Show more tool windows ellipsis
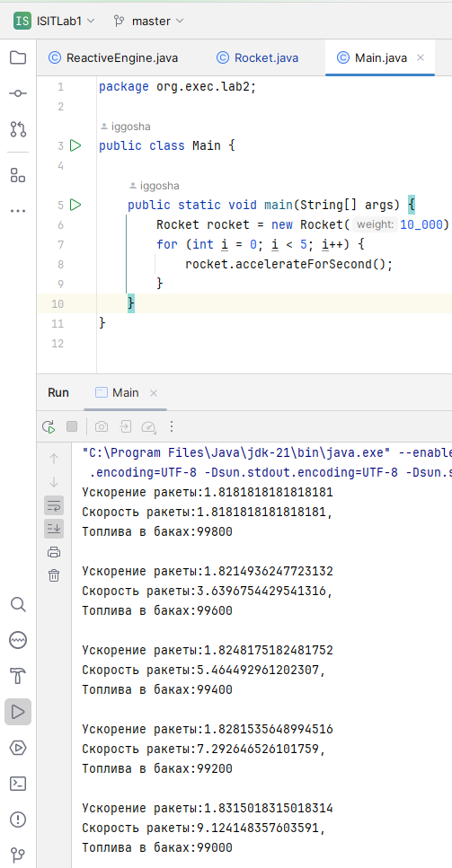The height and width of the screenshot is (868, 452). pos(18,211)
